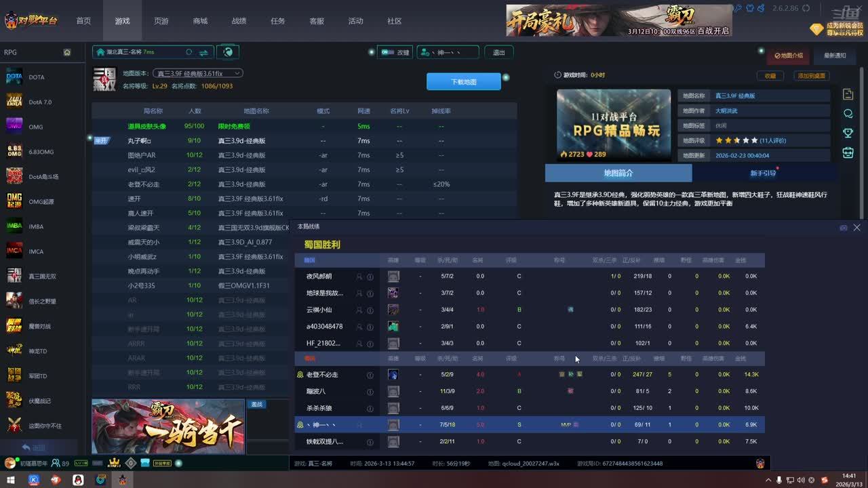
Task: View info for player 夜风邮朝
Action: click(x=370, y=277)
